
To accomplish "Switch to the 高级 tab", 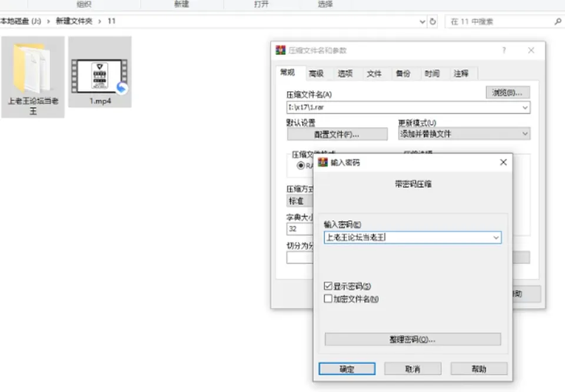I will 317,74.
